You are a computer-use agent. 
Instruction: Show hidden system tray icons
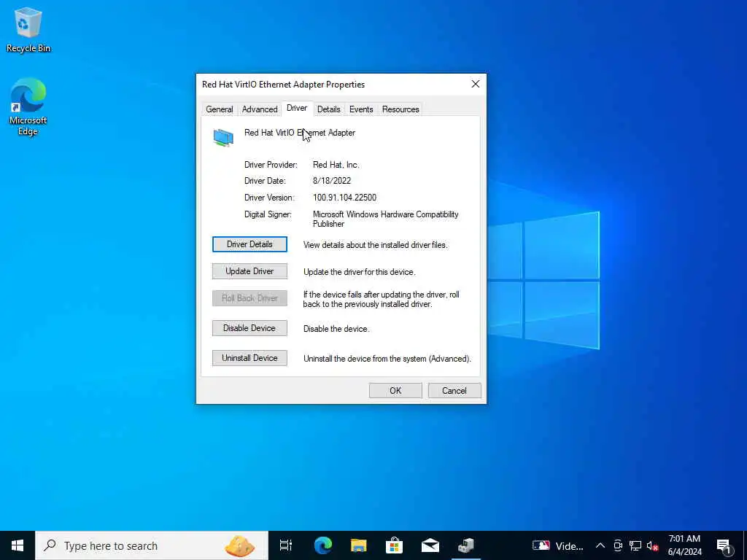coord(600,545)
